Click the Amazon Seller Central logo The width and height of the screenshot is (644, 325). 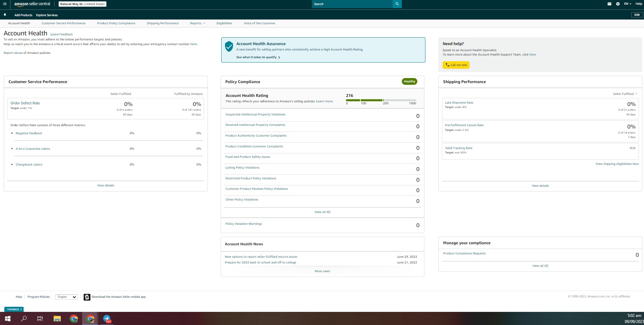click(x=32, y=4)
